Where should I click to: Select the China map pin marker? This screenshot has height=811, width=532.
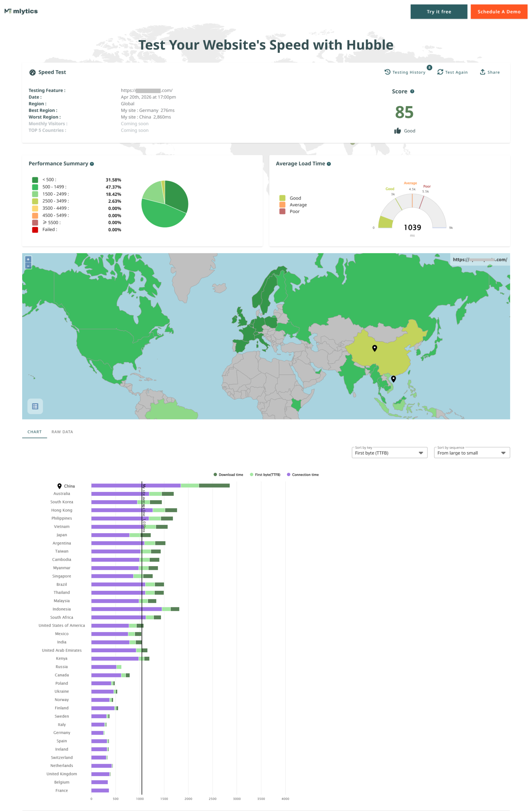(374, 348)
